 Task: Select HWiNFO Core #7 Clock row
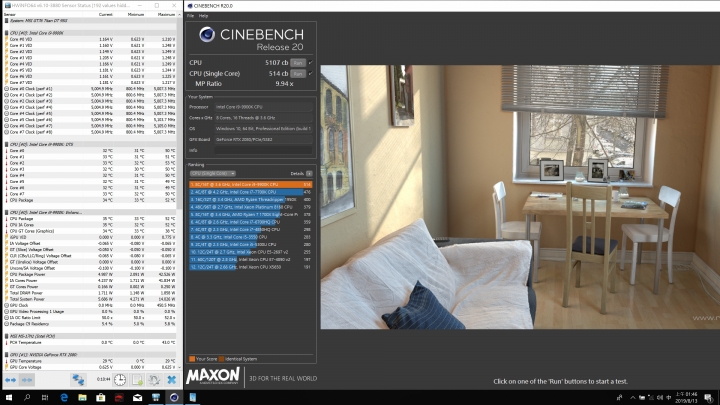click(x=91, y=132)
